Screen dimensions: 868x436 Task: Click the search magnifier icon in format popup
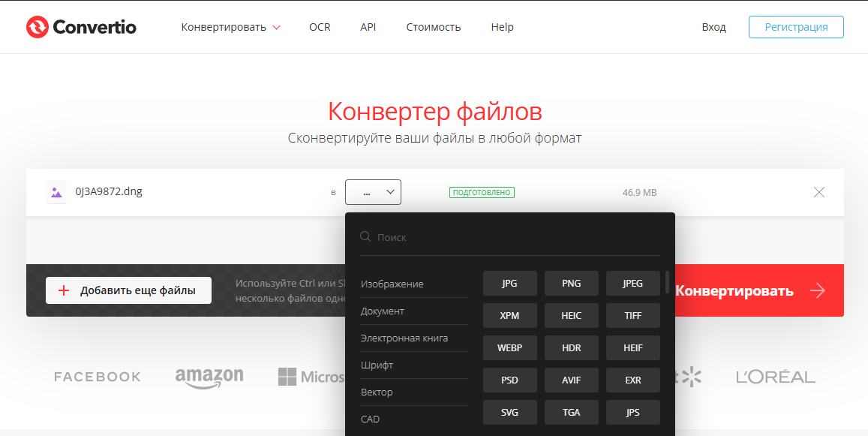coord(365,236)
